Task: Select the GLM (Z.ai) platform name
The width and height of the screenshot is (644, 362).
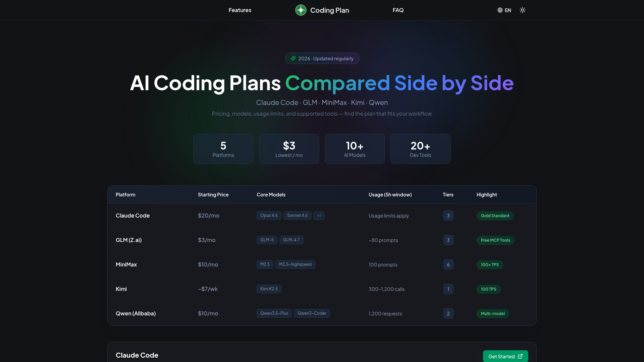Action: pyautogui.click(x=128, y=240)
